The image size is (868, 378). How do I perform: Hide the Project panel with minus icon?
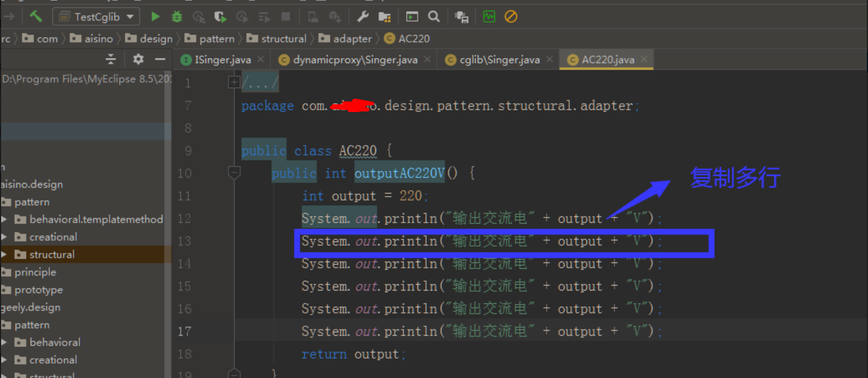(160, 59)
